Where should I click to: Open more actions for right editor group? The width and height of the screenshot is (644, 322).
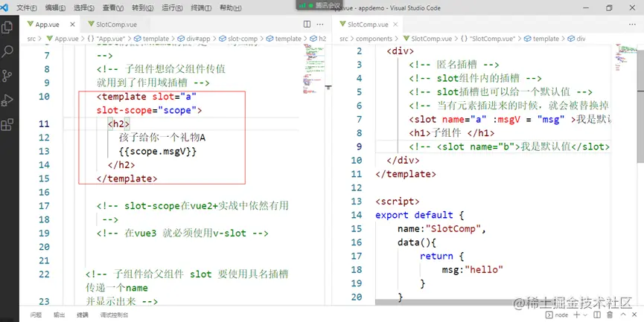pos(632,25)
